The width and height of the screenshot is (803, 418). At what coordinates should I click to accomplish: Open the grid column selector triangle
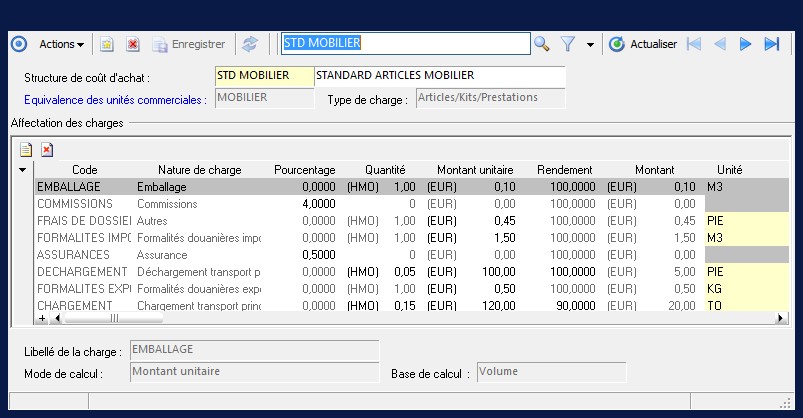pyautogui.click(x=22, y=170)
